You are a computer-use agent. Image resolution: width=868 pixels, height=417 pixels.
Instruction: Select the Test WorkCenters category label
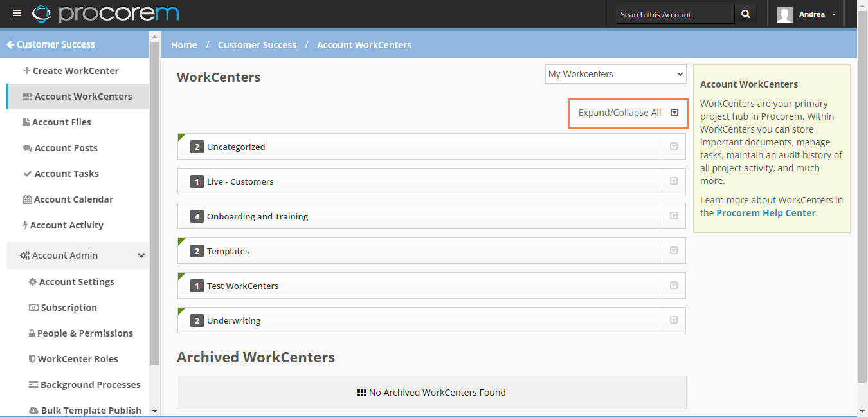[x=242, y=286]
